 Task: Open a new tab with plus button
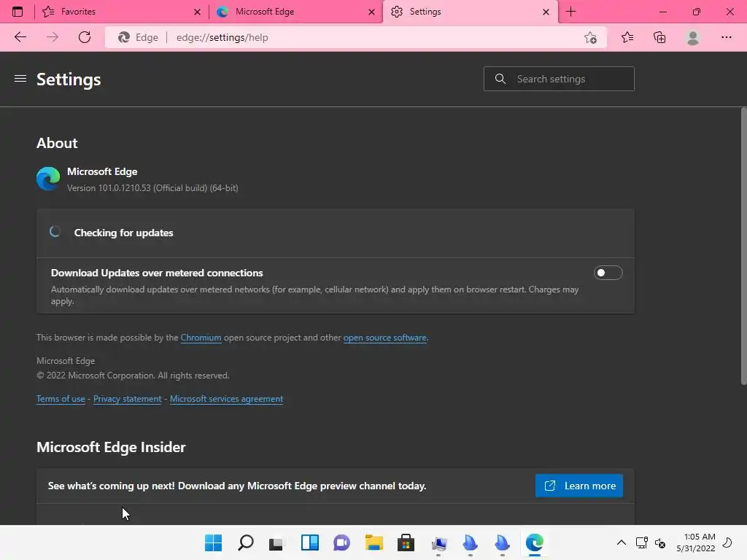point(570,12)
